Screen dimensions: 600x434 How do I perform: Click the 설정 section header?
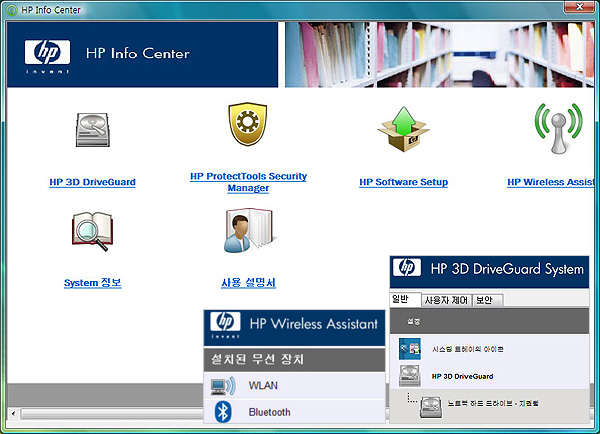click(x=489, y=321)
